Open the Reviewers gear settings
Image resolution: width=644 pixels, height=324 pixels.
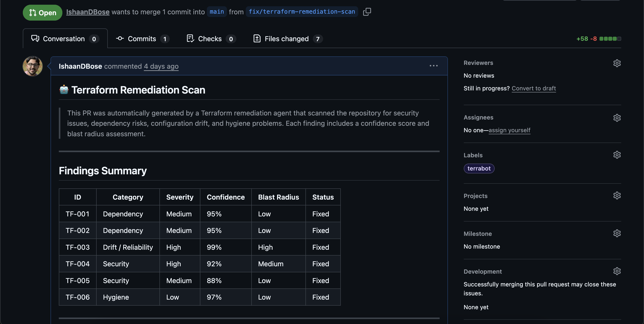tap(617, 63)
